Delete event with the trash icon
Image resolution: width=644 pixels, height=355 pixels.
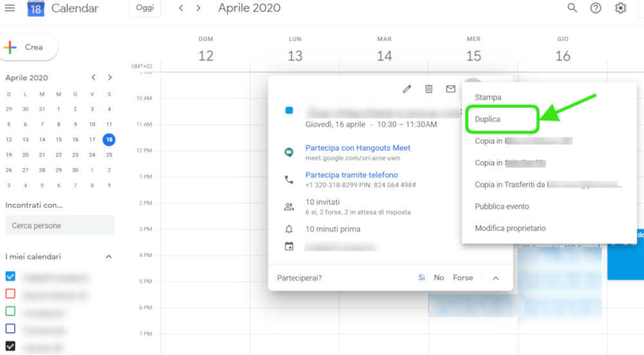pos(429,89)
